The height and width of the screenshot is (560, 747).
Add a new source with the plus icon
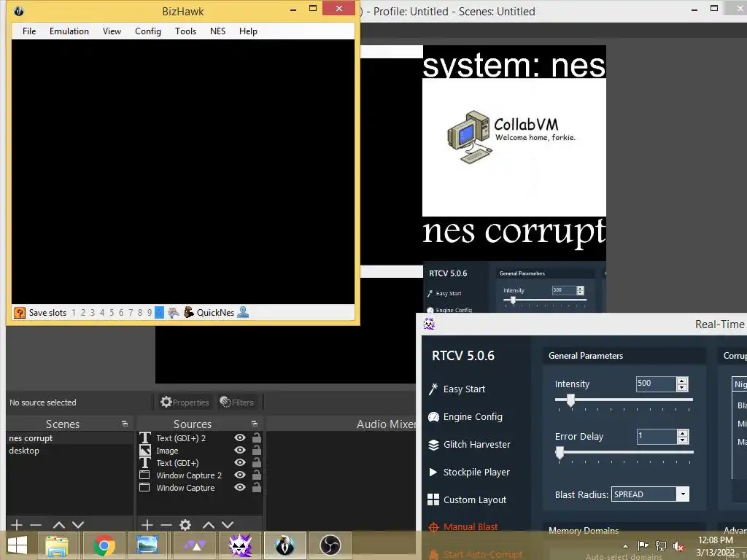pos(147,525)
